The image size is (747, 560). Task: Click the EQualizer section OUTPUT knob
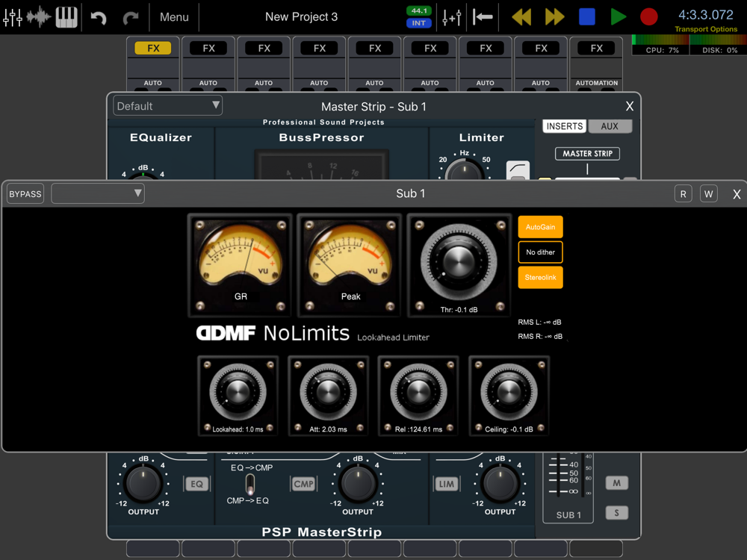point(143,484)
